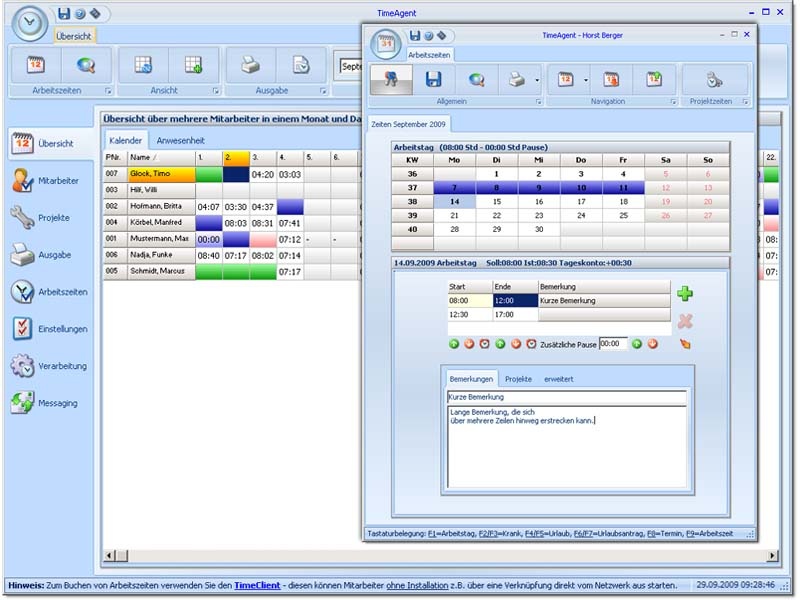Click calendar icon in main Arbeitszeiten ribbon group

[36, 65]
